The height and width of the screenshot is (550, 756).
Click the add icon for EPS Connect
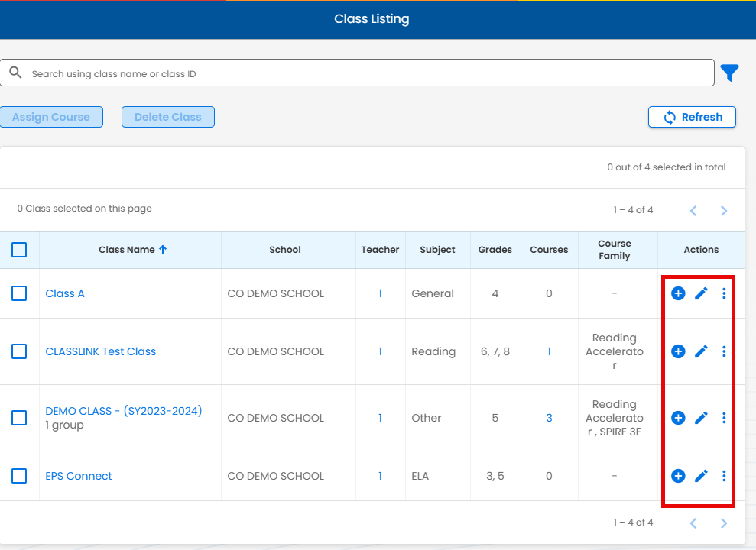point(678,476)
